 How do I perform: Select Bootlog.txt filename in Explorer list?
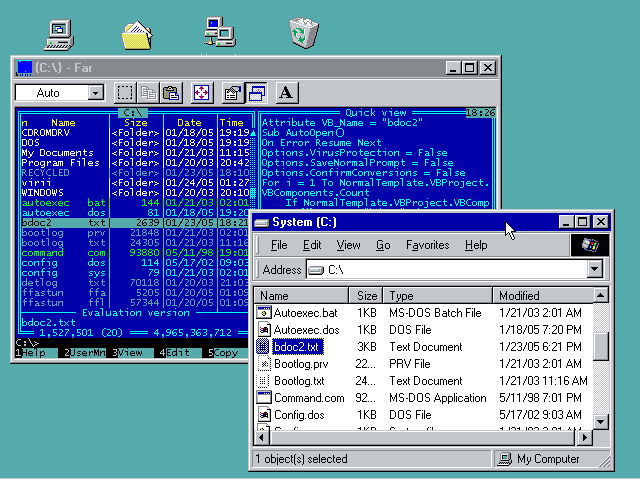click(299, 381)
